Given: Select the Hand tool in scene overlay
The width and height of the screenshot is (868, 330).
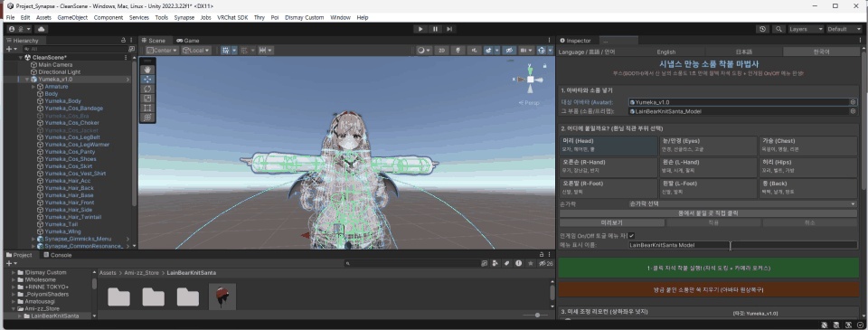Looking at the screenshot, I should (147, 70).
